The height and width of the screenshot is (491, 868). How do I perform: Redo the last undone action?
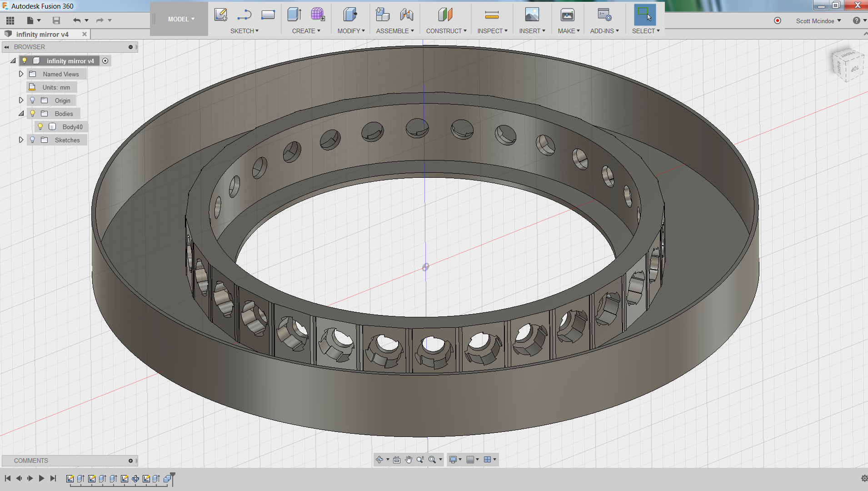click(x=100, y=20)
